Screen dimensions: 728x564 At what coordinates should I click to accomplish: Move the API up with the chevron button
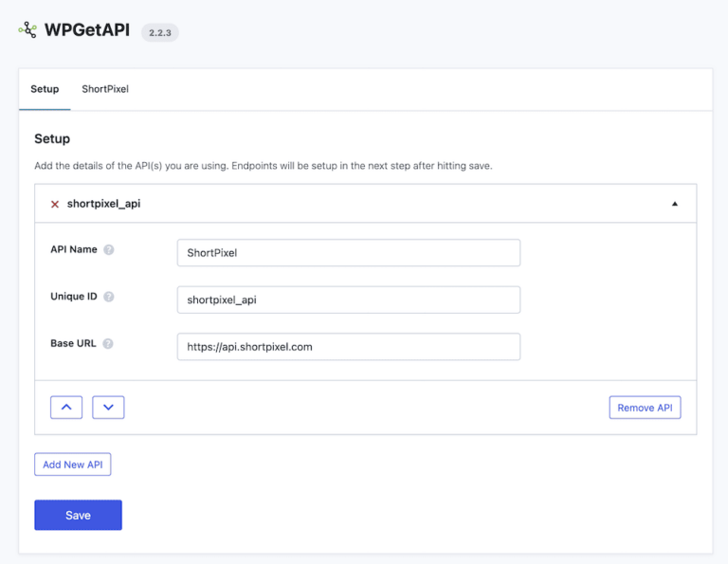coord(66,407)
